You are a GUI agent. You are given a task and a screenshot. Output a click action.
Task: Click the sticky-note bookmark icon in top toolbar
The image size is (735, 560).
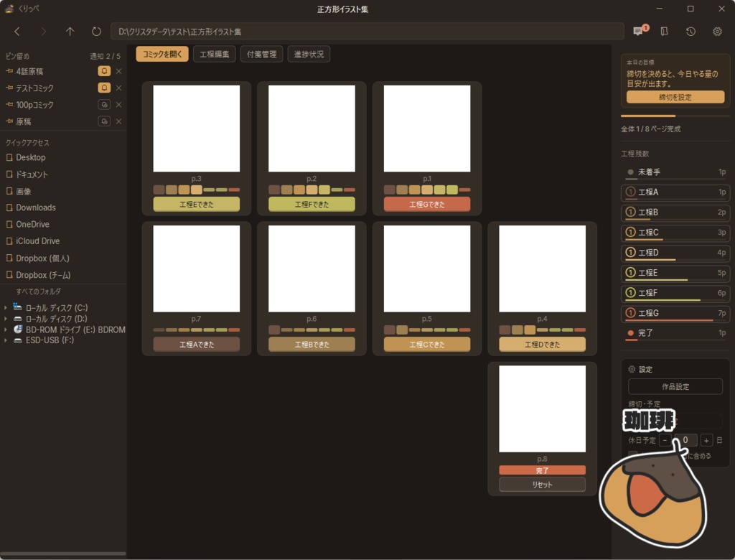(664, 32)
